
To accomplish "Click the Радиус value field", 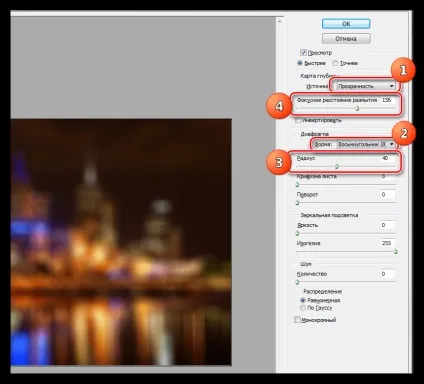I will (388, 158).
